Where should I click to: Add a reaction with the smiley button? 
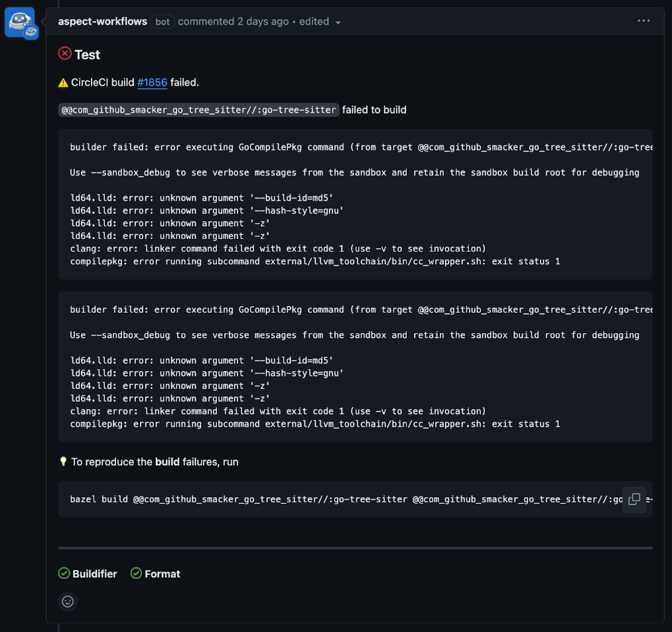click(x=68, y=601)
